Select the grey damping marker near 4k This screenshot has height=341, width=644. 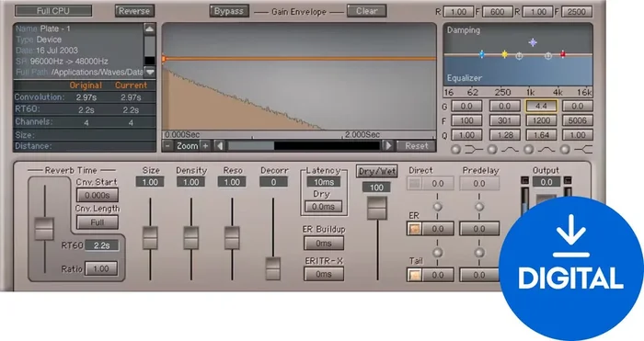pos(548,56)
